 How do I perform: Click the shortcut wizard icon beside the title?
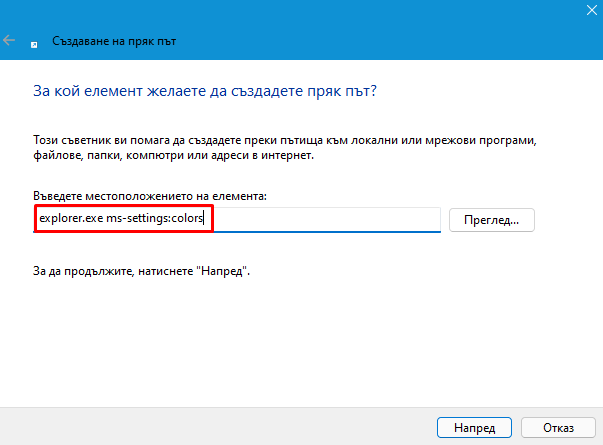[34, 45]
